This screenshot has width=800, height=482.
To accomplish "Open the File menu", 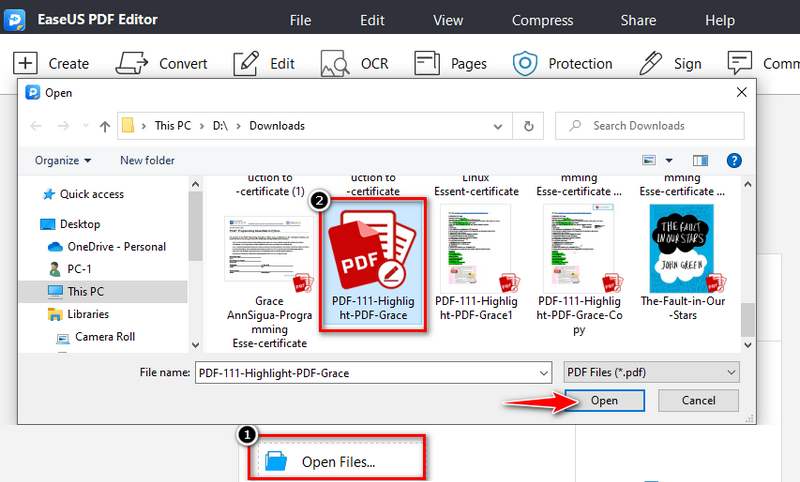I will click(x=300, y=20).
